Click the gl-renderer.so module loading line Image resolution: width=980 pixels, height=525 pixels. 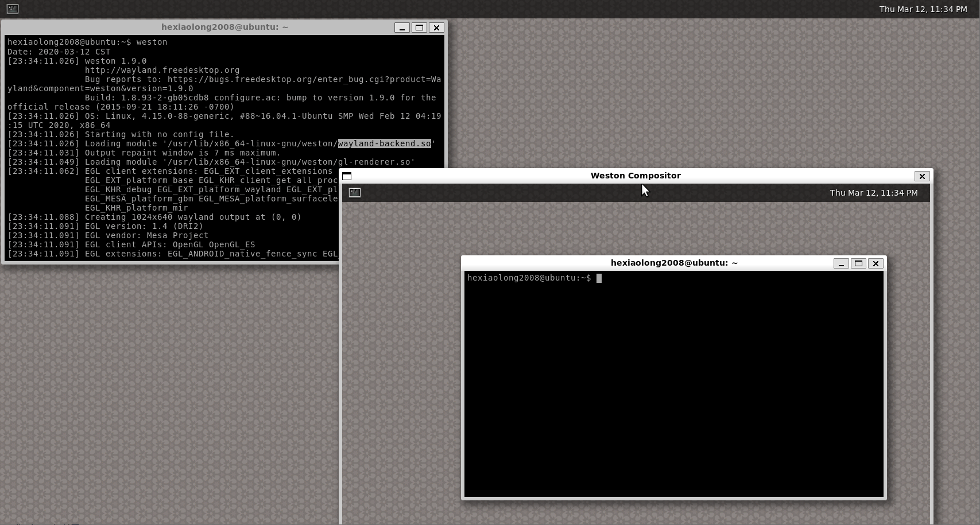point(211,162)
